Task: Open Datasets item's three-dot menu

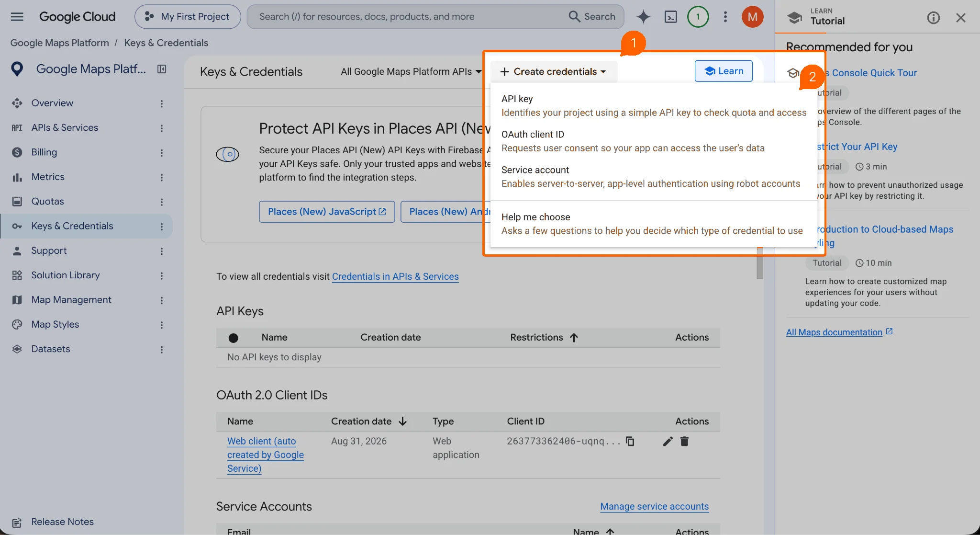Action: click(162, 349)
